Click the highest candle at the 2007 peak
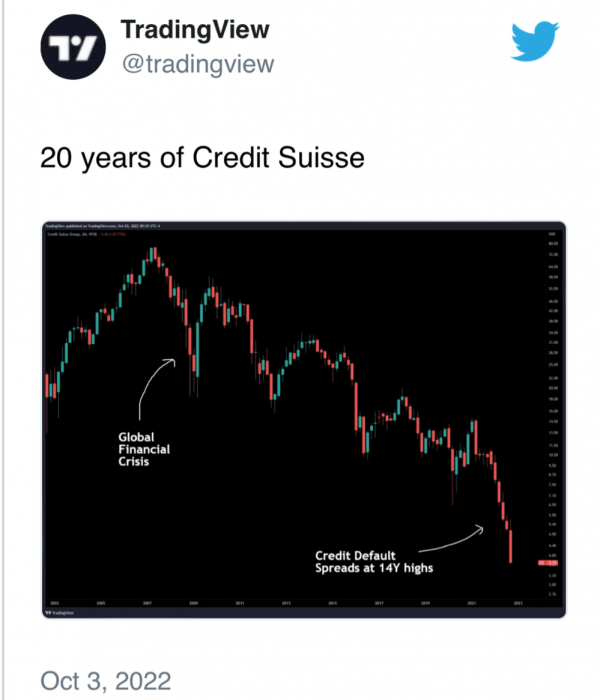Image resolution: width=600 pixels, height=700 pixels. 152,254
